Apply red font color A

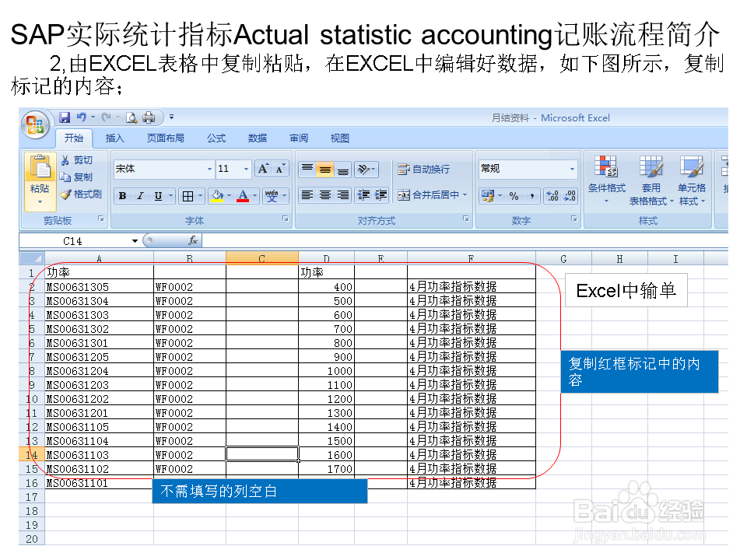click(x=243, y=196)
